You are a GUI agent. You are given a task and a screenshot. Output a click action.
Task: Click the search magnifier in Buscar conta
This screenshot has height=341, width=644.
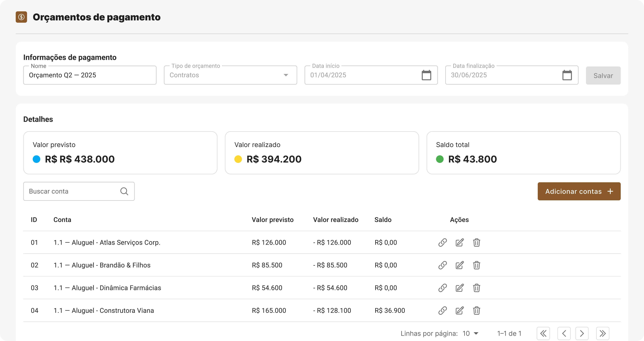point(124,191)
